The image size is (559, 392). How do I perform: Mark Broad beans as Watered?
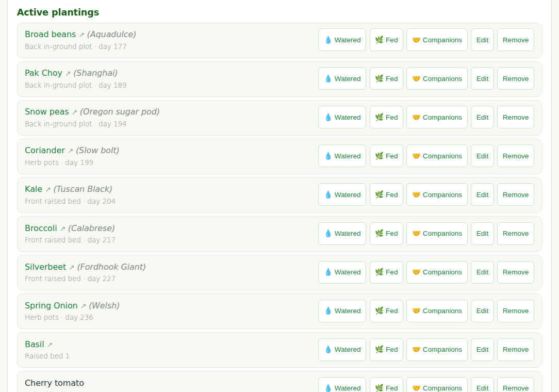click(342, 40)
